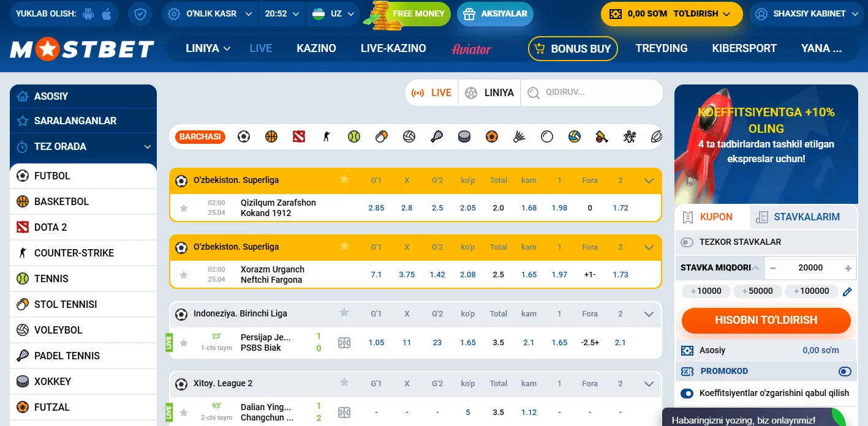Click Hisobni To'ldirish button
Image resolution: width=868 pixels, height=426 pixels.
tap(766, 320)
